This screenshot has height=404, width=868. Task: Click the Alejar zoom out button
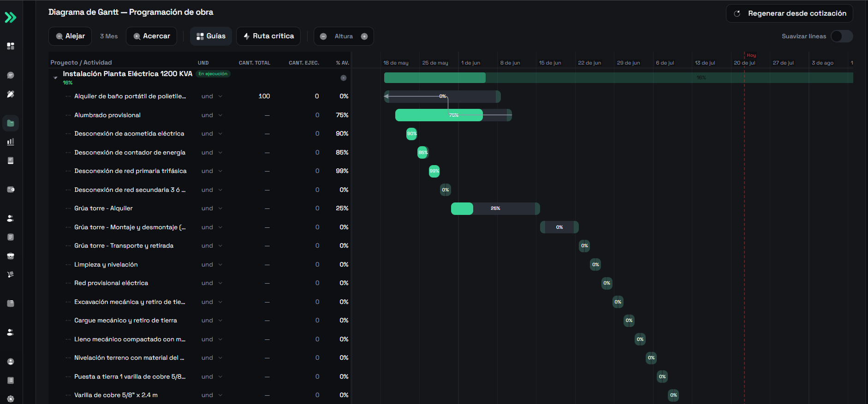click(70, 36)
